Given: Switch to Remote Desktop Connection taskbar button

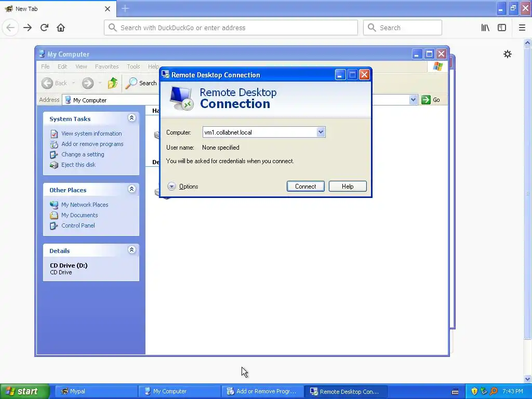Looking at the screenshot, I should pyautogui.click(x=345, y=391).
